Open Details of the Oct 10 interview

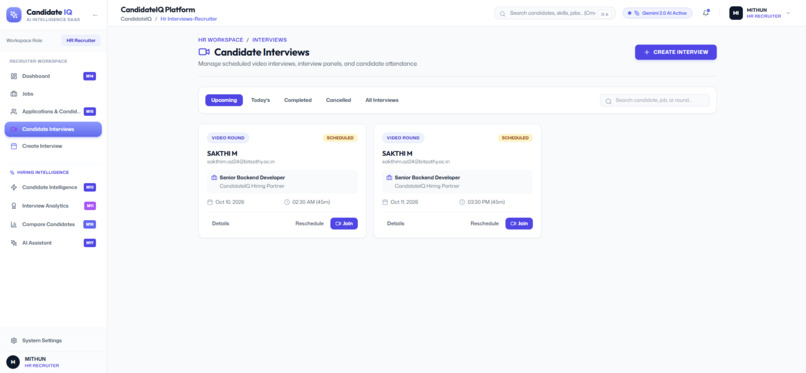pos(221,223)
